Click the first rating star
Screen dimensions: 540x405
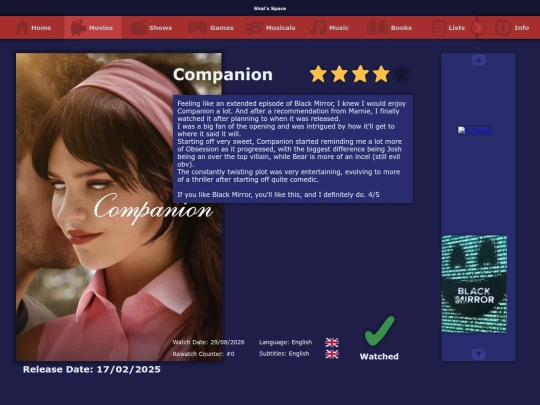[318, 74]
